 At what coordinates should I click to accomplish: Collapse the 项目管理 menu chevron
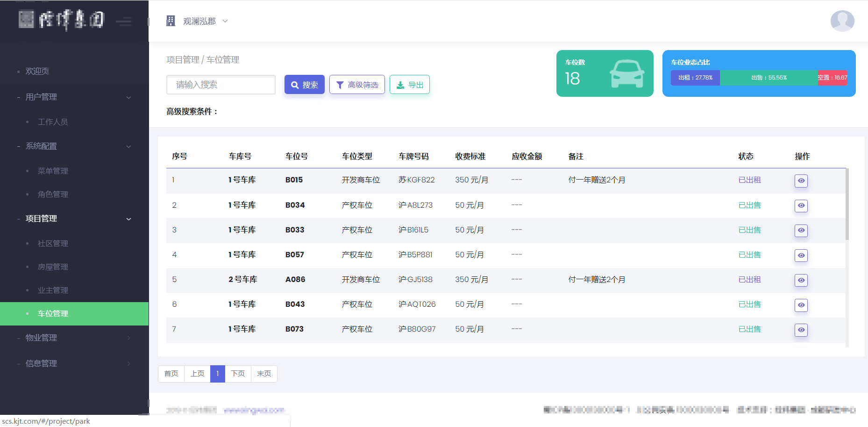coord(129,219)
